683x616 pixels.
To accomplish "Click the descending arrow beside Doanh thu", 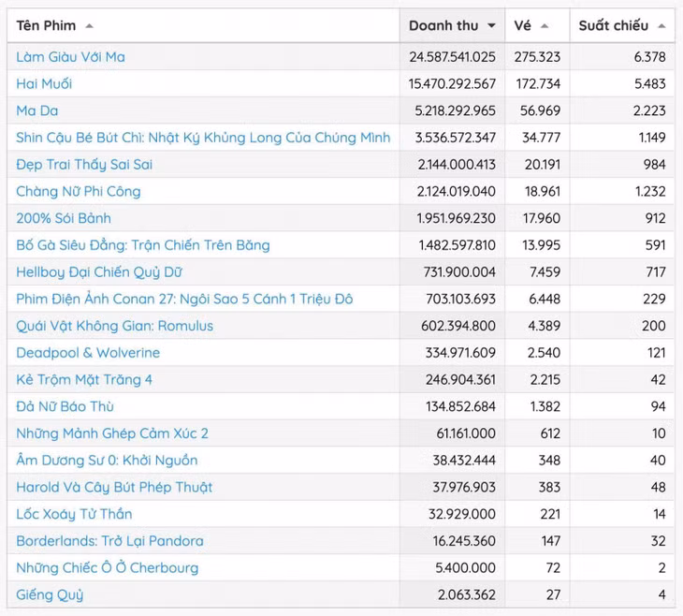I will click(491, 25).
